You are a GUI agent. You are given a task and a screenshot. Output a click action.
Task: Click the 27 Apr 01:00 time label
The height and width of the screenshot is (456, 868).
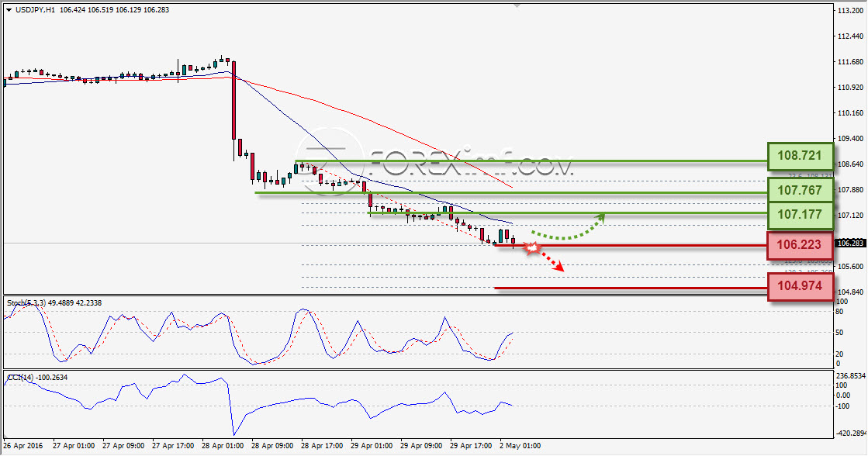[x=74, y=445]
